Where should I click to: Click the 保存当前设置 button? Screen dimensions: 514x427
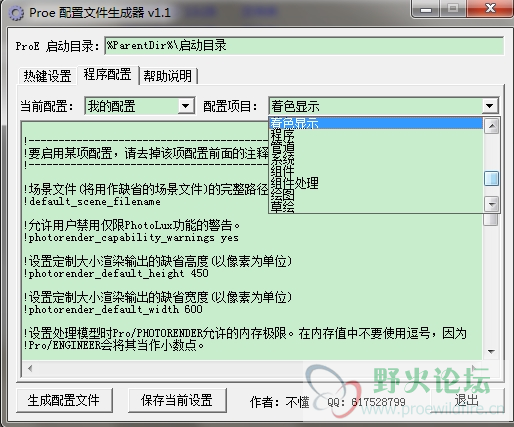pos(177,400)
